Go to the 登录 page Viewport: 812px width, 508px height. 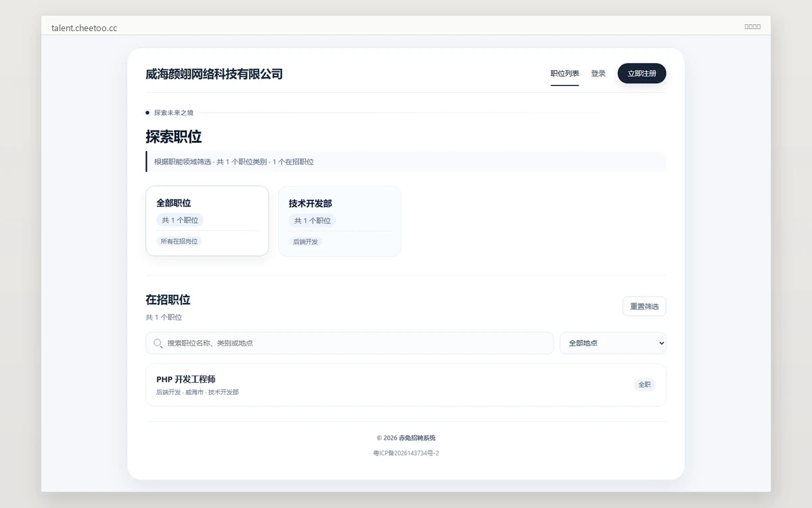[x=598, y=73]
